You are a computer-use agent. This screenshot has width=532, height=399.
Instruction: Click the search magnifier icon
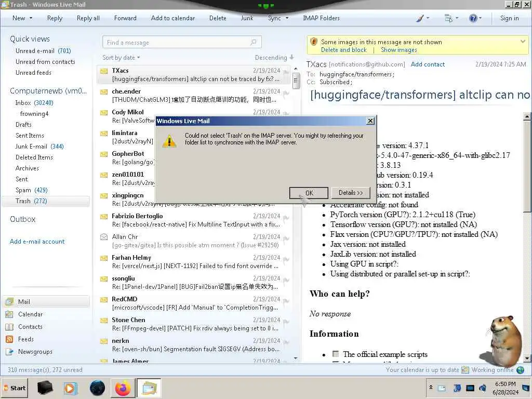254,42
